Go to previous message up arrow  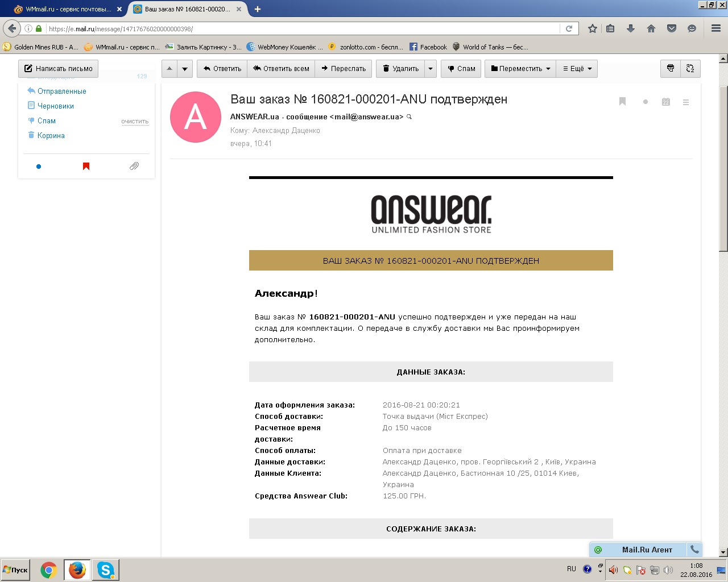click(x=169, y=69)
